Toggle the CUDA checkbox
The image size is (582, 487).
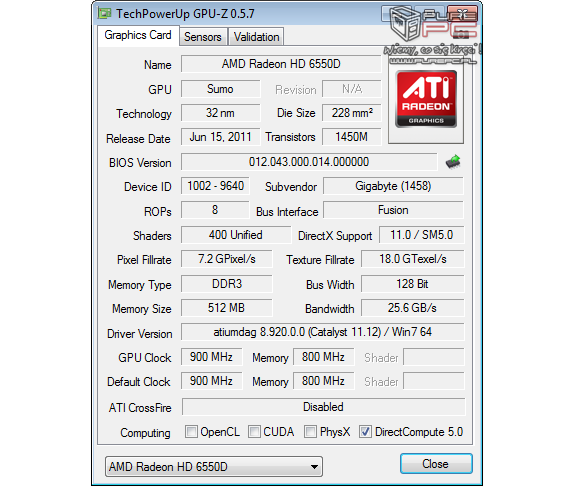254,432
